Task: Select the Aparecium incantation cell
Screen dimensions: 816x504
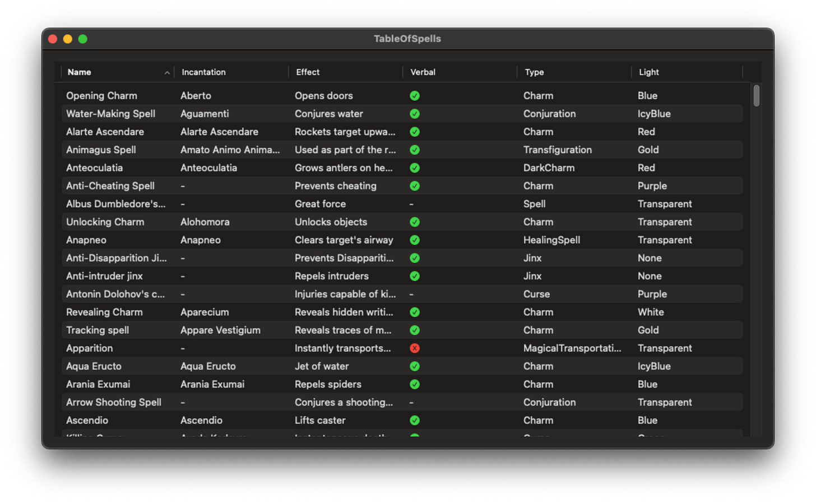Action: click(205, 312)
